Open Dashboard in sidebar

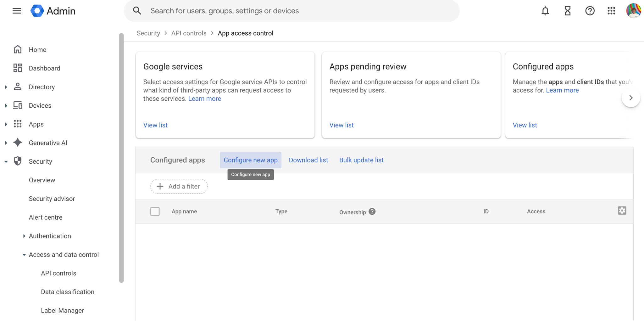[44, 68]
